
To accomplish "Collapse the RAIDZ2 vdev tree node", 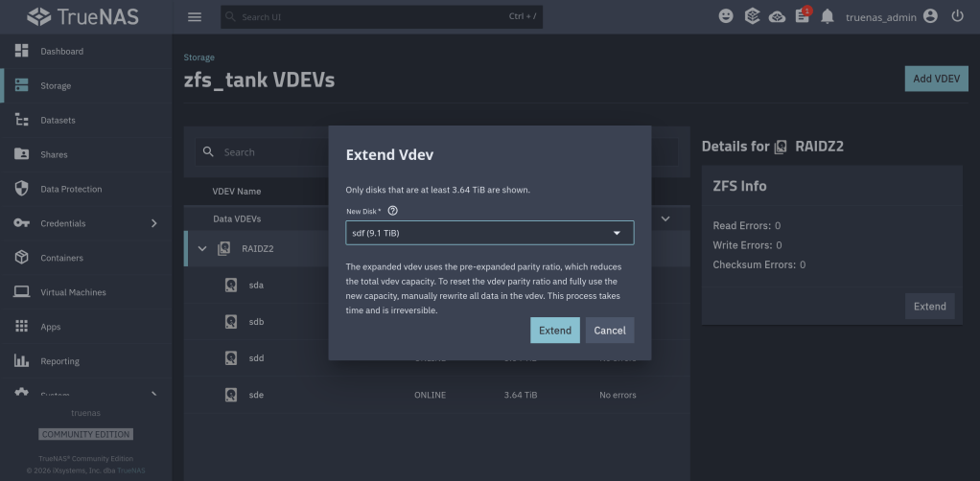I will pos(202,249).
